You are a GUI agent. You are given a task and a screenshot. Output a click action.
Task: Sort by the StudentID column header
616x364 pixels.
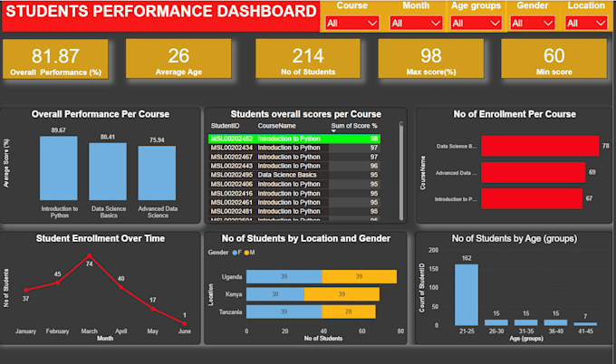point(225,126)
